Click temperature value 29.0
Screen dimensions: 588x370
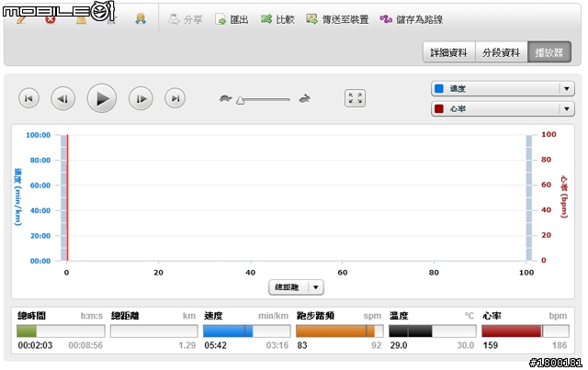coord(399,345)
